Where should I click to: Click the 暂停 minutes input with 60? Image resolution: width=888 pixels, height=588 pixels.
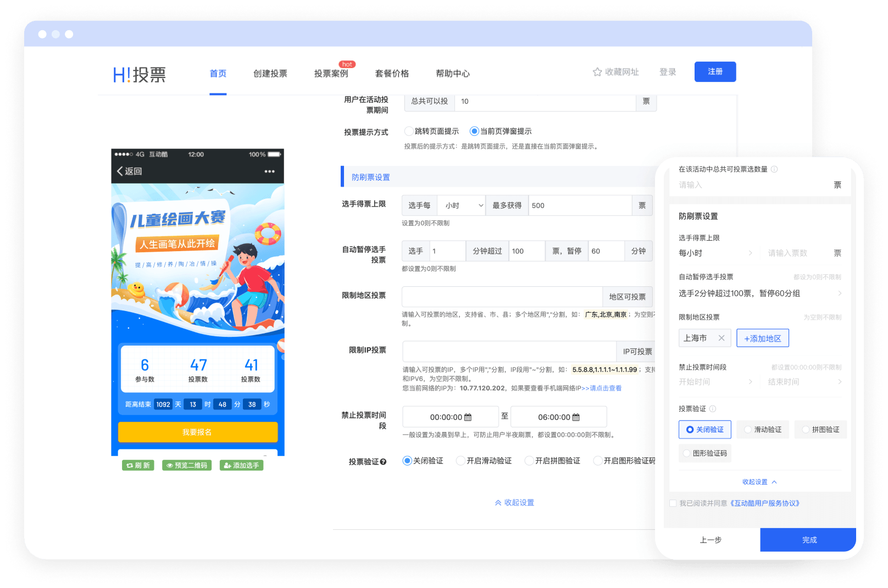point(606,251)
